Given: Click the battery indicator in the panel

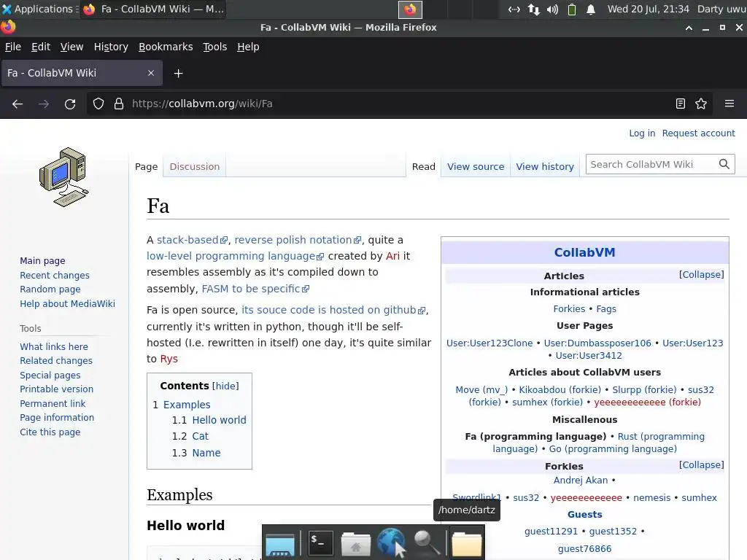Looking at the screenshot, I should 572,9.
